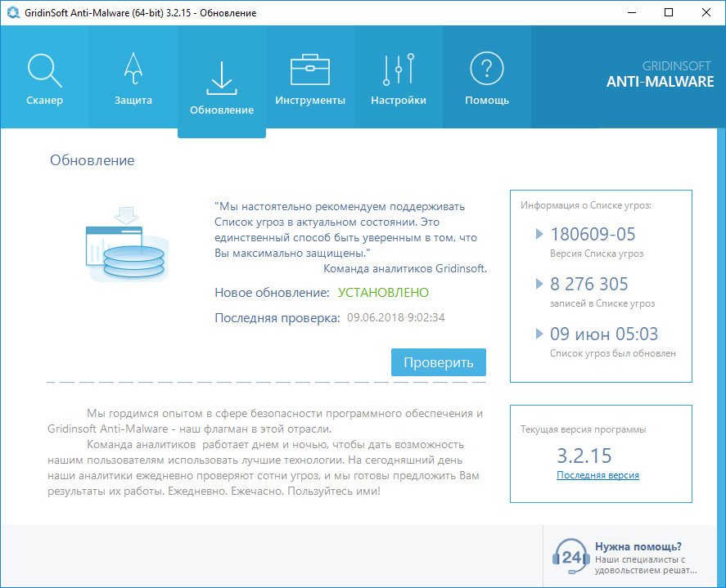Click the arrow beside 180609-05
This screenshot has height=588, width=726.
click(x=539, y=234)
